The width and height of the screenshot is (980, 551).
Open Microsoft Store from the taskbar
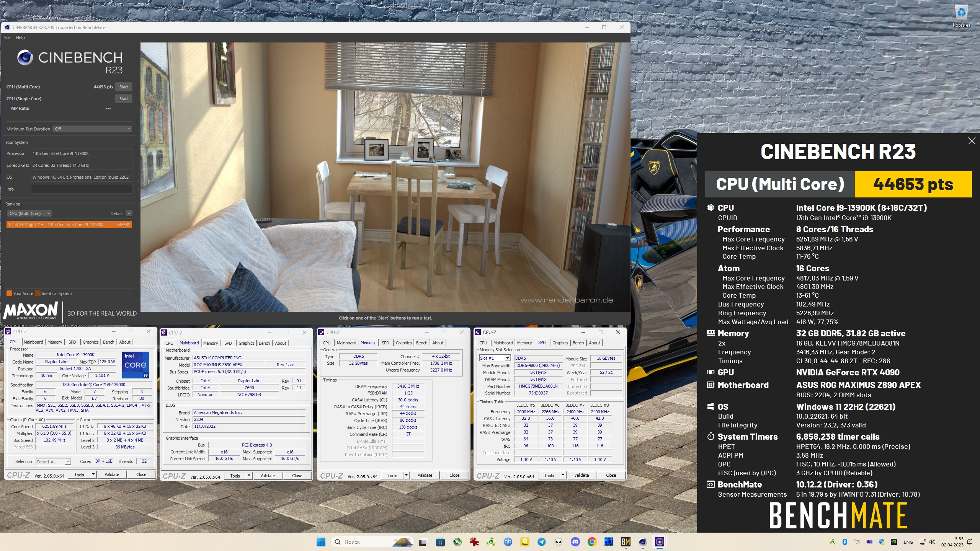pyautogui.click(x=440, y=542)
